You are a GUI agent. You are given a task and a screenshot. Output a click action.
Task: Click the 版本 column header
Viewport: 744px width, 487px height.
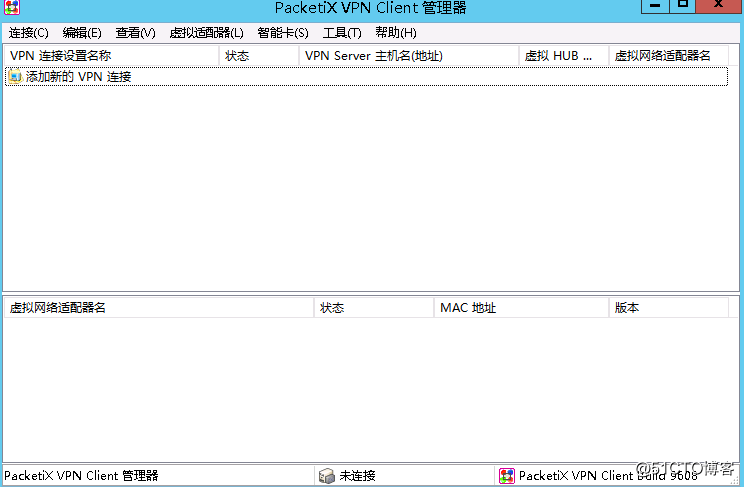[669, 308]
